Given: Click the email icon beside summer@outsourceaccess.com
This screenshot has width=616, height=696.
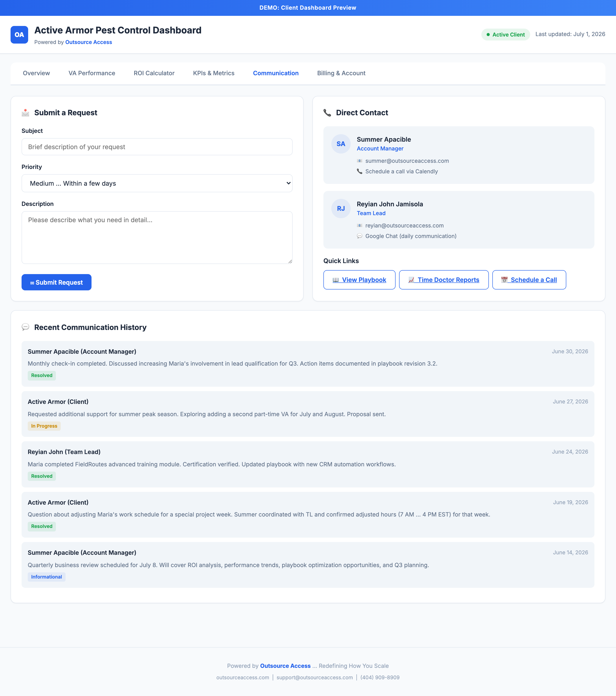Looking at the screenshot, I should click(359, 161).
